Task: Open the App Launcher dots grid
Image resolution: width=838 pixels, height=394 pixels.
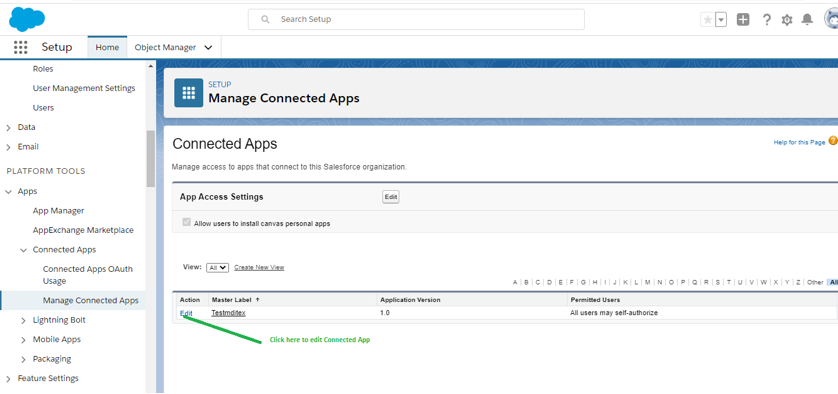Action: 20,47
